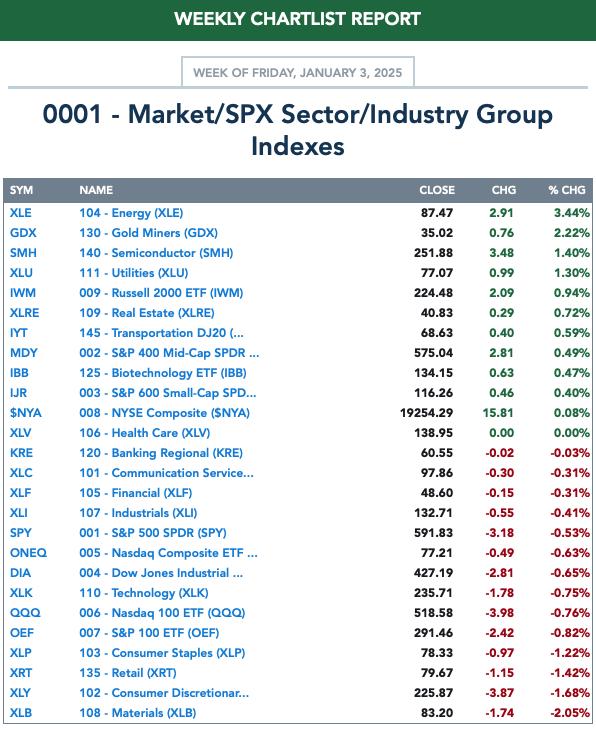Open 110 - Technology (XLK) chart

[x=144, y=593]
